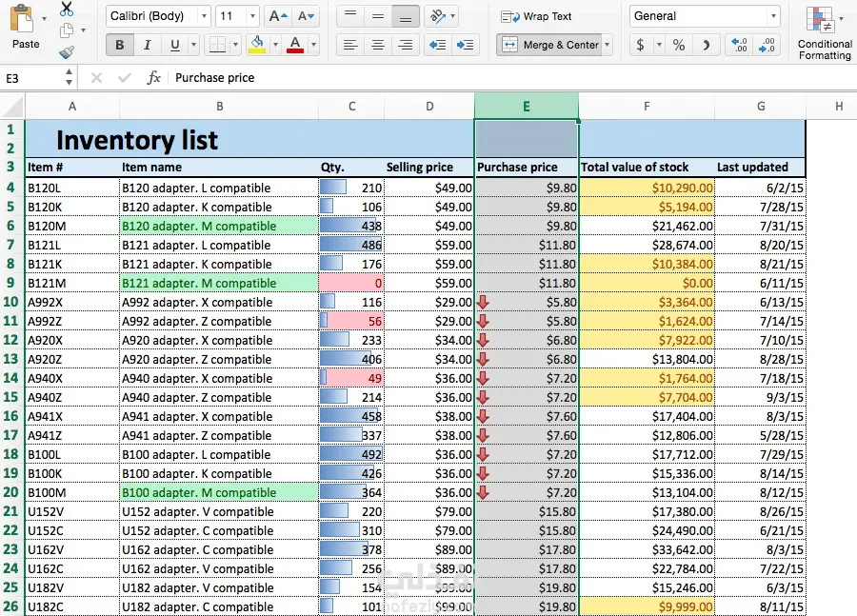
Task: Click the Total value of stock header
Action: point(647,167)
